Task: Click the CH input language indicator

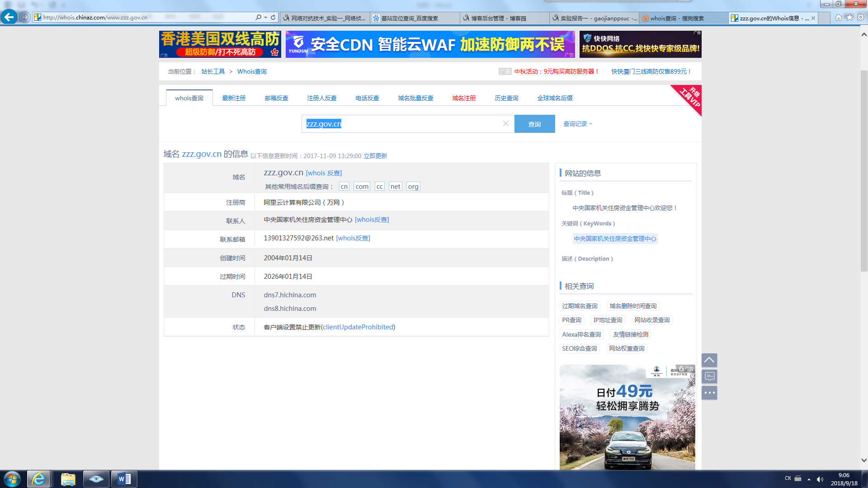Action: click(788, 478)
